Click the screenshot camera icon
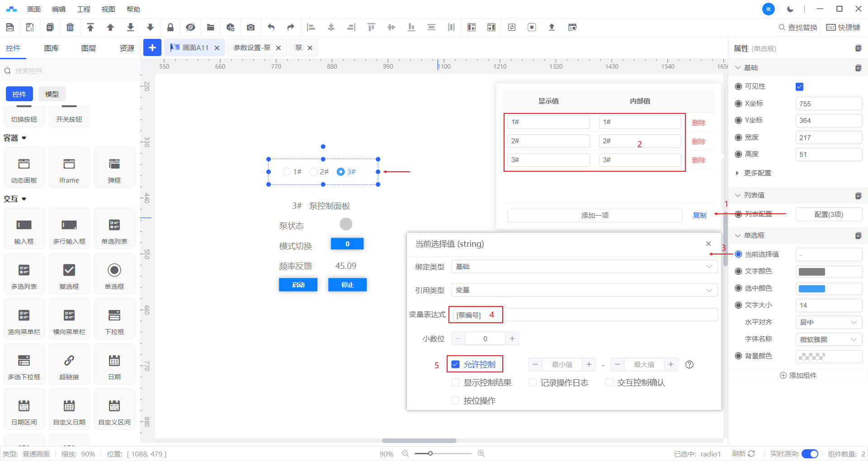Screen dimensions: 868x461 coord(250,28)
